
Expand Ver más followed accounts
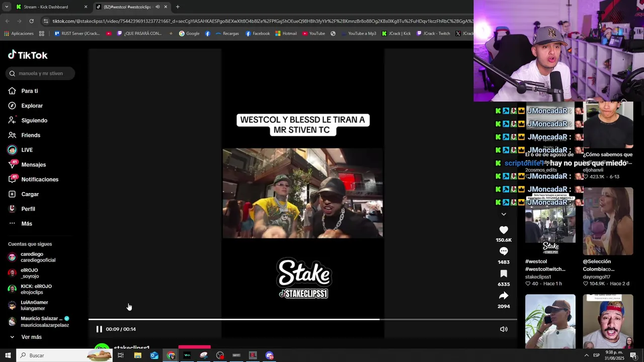(x=31, y=337)
